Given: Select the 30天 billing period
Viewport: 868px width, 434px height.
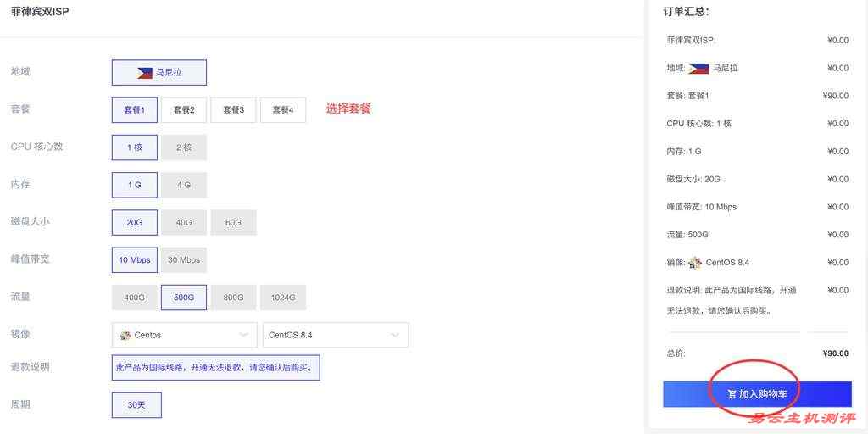Looking at the screenshot, I should pyautogui.click(x=136, y=405).
